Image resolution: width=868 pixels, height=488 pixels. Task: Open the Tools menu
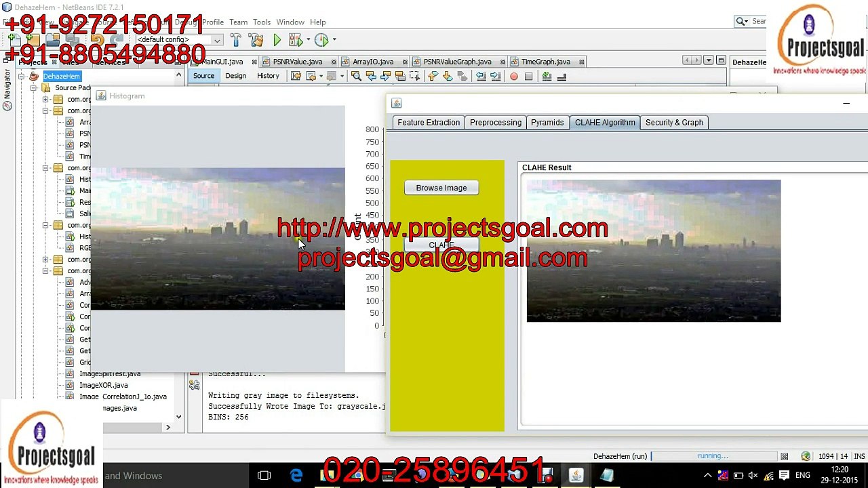(x=262, y=22)
